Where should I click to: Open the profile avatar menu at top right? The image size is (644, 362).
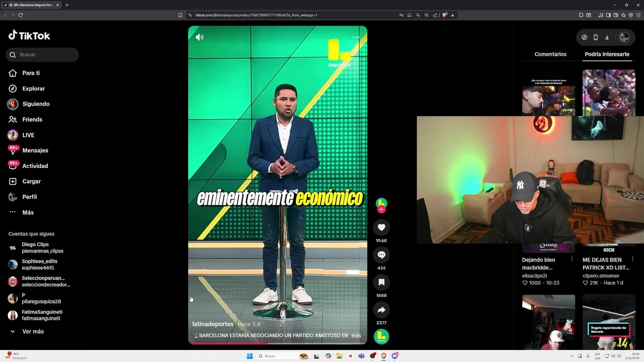[624, 37]
